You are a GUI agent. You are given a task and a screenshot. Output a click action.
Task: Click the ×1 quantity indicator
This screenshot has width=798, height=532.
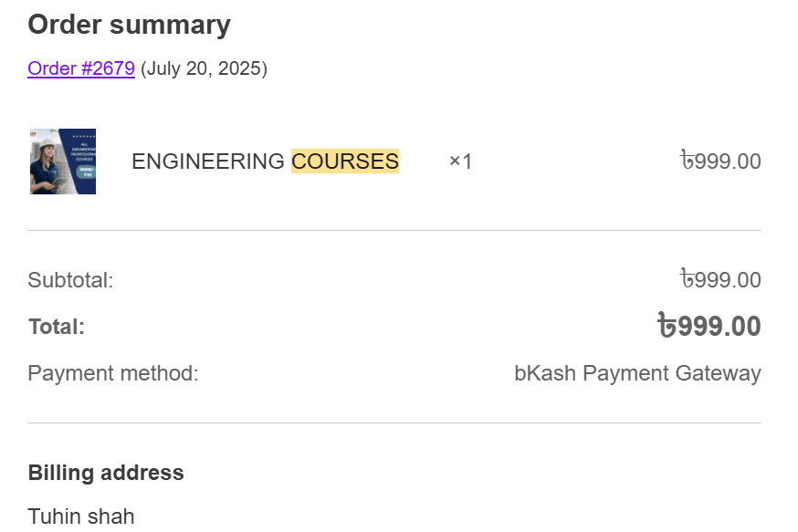point(460,162)
